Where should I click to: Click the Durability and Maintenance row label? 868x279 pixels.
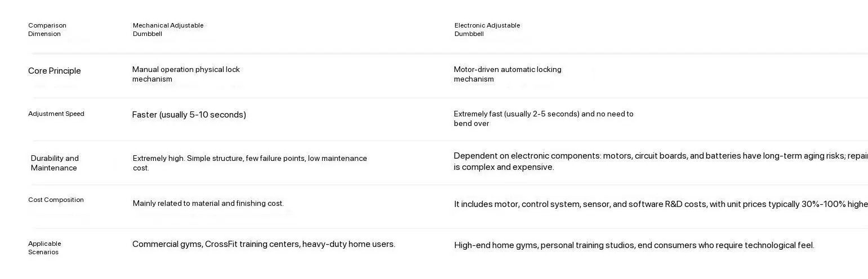click(55, 163)
